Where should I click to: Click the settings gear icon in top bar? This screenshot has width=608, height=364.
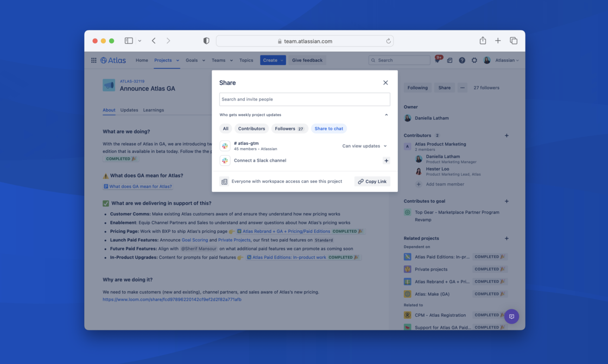click(x=474, y=60)
